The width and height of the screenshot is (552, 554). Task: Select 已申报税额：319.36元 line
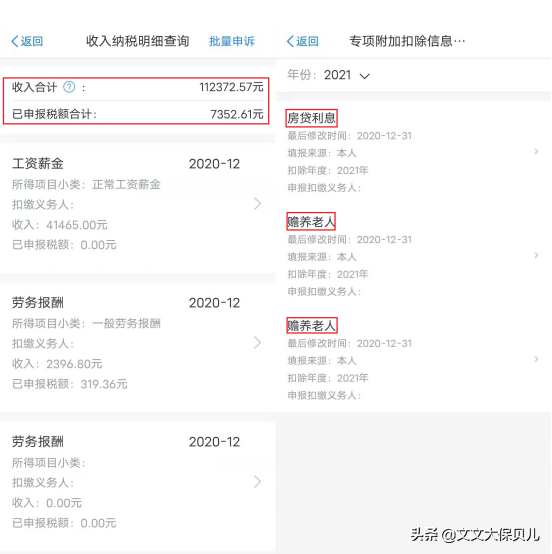(70, 384)
